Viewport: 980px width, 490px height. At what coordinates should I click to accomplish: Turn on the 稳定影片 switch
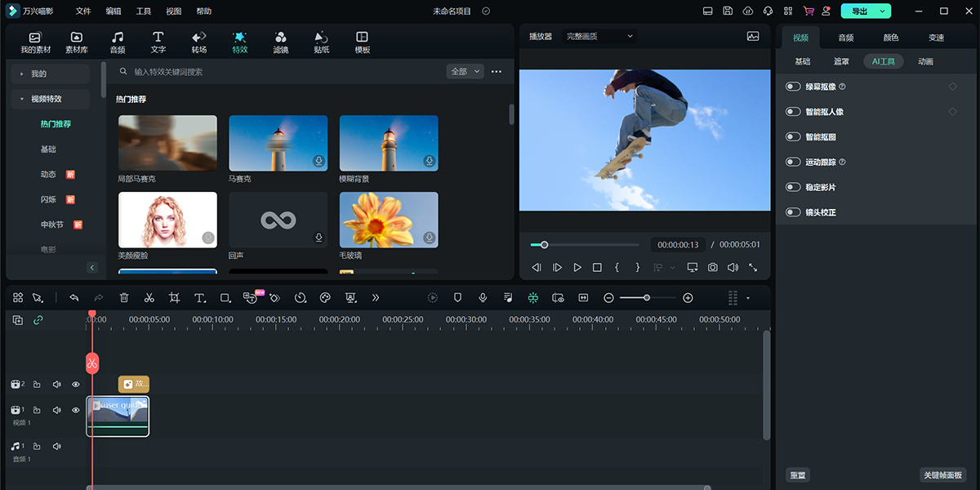(793, 187)
